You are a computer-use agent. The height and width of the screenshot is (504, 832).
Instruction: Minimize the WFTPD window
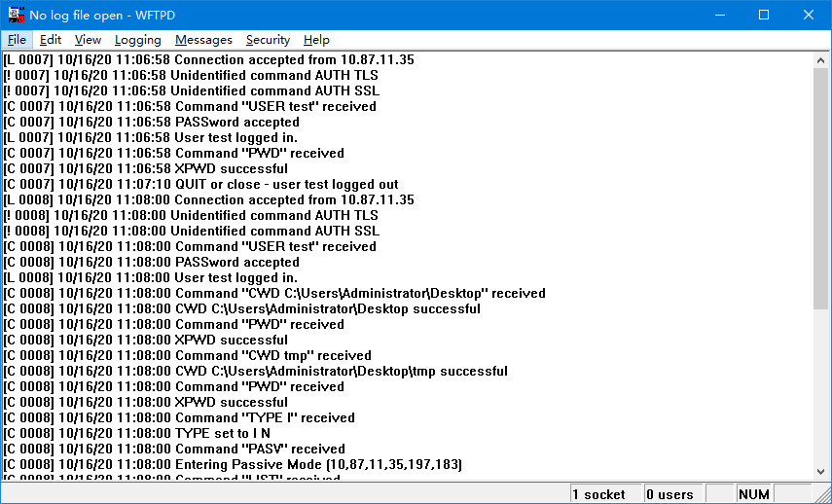(719, 15)
